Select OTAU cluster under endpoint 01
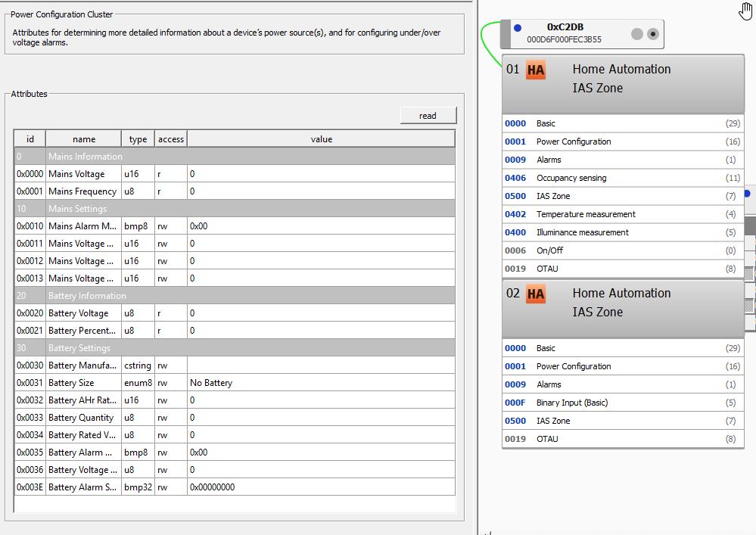 click(x=623, y=269)
